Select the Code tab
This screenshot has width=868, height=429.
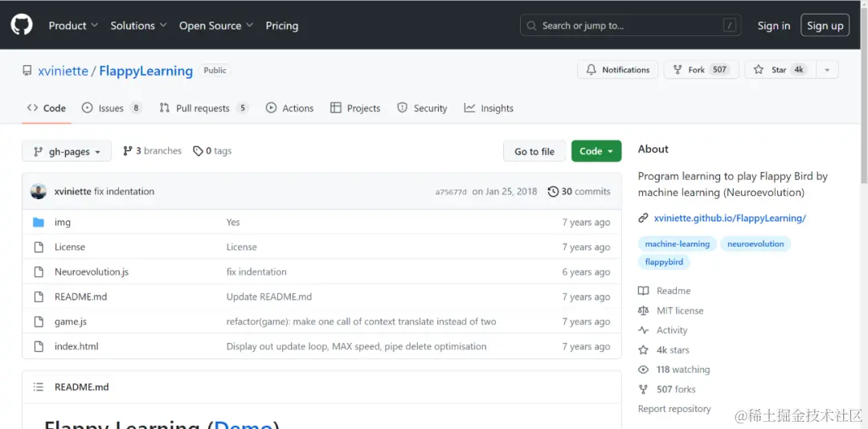[x=47, y=108]
